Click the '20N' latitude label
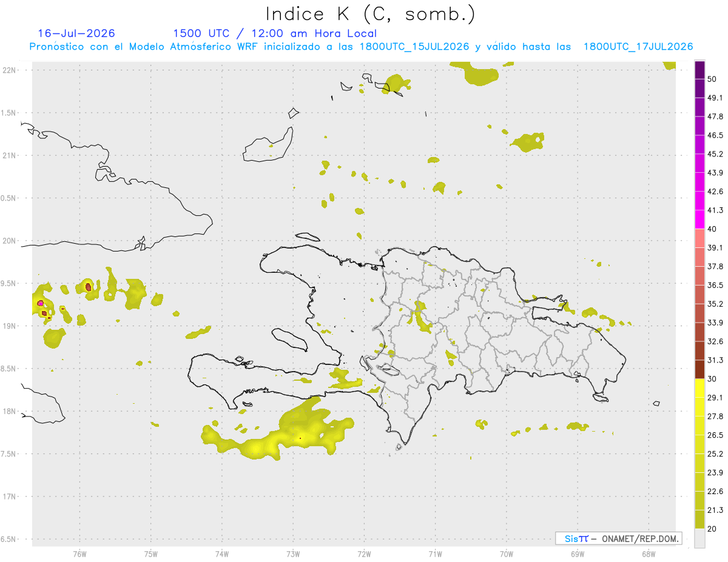 [8, 241]
